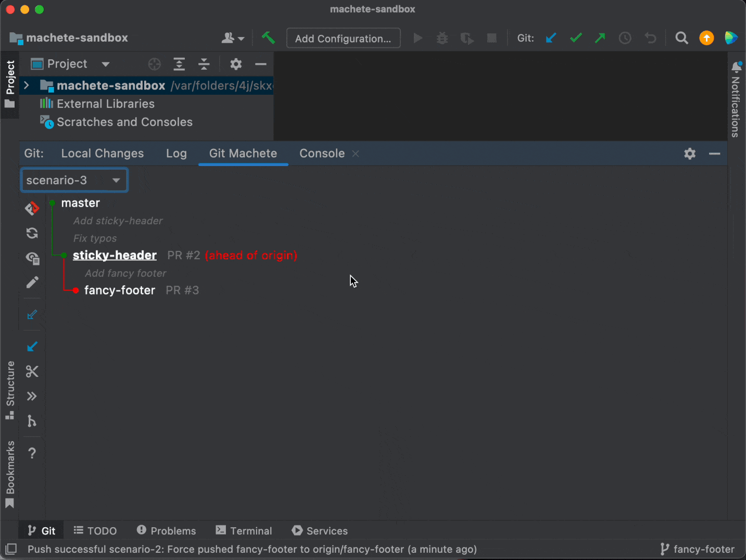Click Git Rollback undo icon
This screenshot has width=746, height=560.
click(650, 38)
